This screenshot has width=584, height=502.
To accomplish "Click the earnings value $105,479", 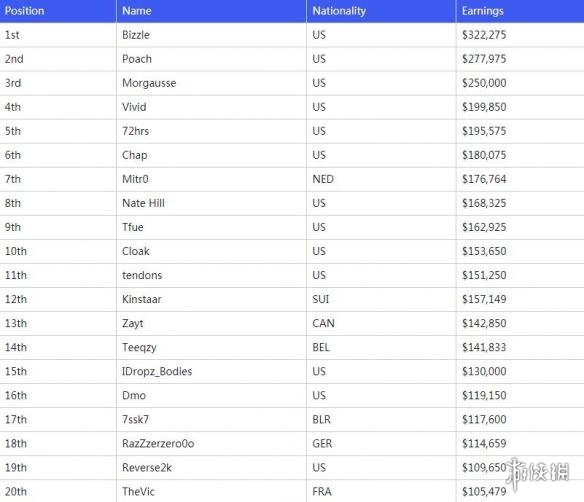I will [484, 492].
